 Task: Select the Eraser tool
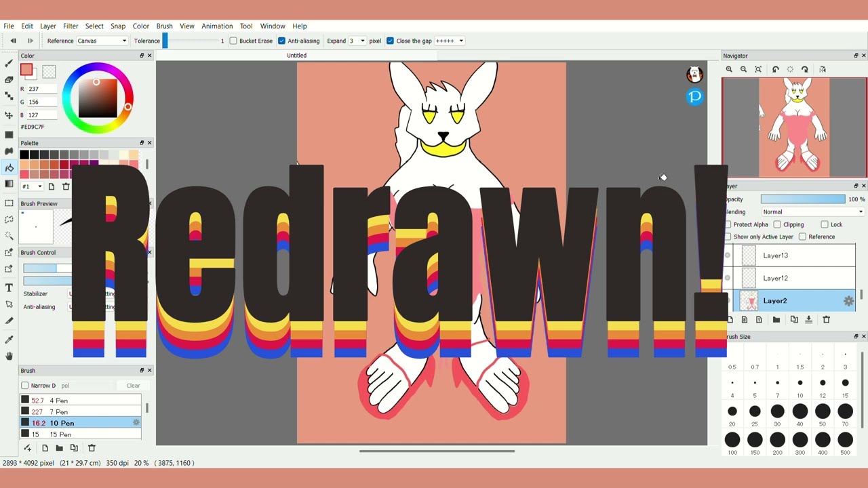(9, 80)
